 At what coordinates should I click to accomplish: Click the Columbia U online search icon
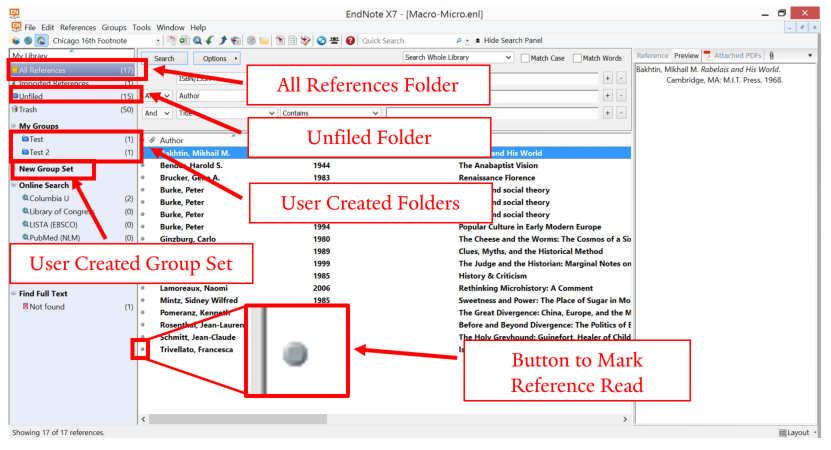pos(25,198)
